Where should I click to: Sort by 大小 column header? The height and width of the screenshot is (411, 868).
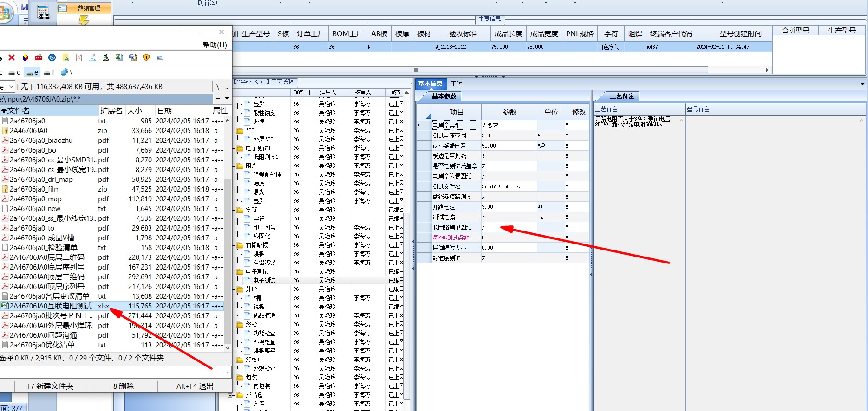point(140,110)
